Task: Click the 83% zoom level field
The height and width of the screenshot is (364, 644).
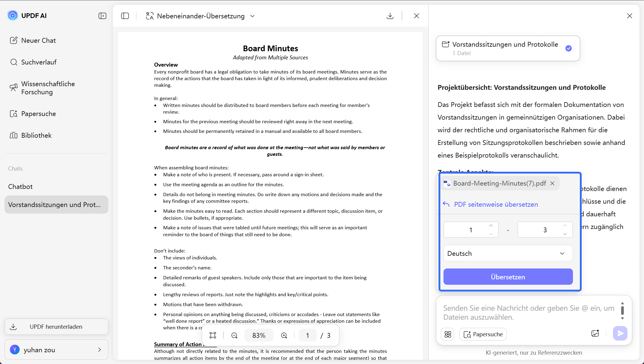Action: click(259, 335)
